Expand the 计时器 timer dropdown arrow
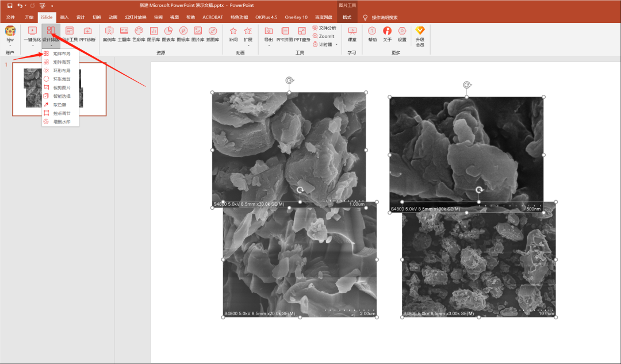 (x=336, y=44)
